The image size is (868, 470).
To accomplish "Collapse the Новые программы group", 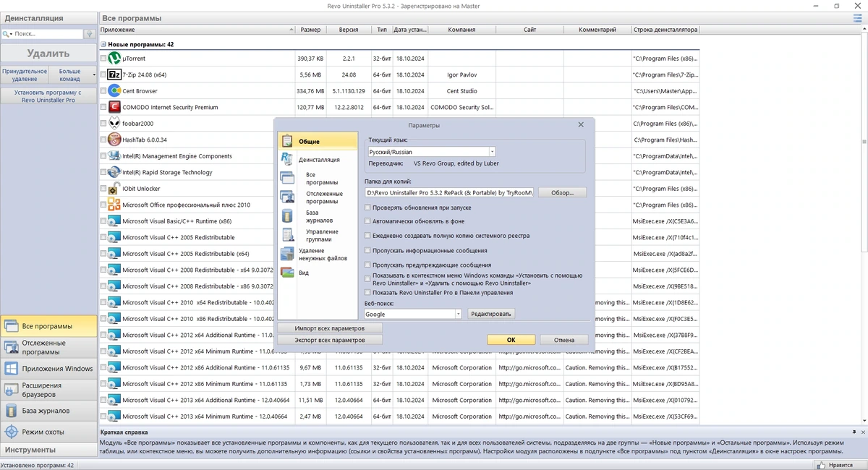I will coord(103,45).
